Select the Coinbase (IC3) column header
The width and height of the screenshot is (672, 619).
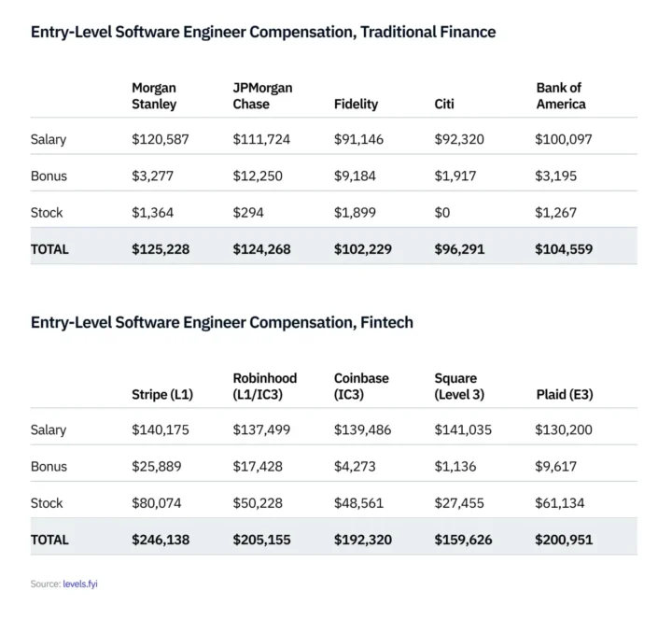361,387
